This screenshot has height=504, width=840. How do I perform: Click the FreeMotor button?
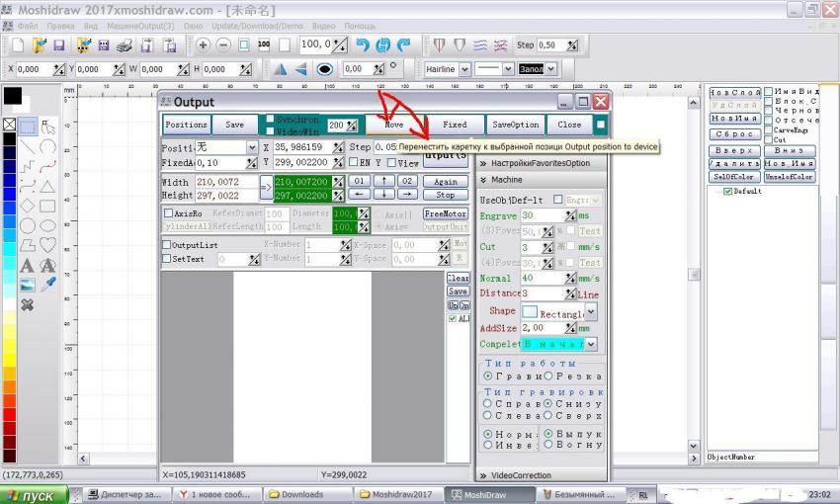pos(445,213)
